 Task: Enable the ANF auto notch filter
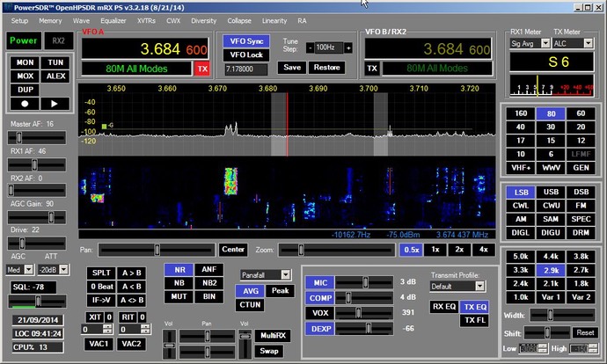click(x=209, y=269)
